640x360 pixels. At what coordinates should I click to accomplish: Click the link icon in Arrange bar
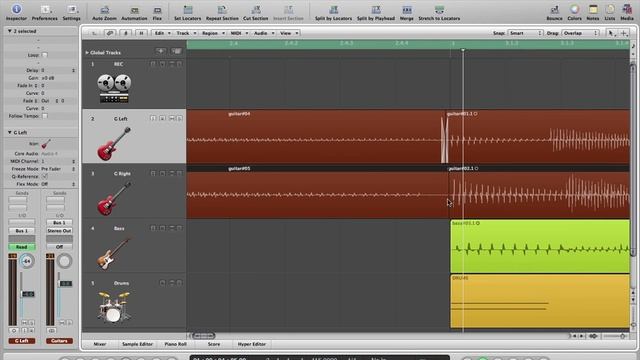110,33
